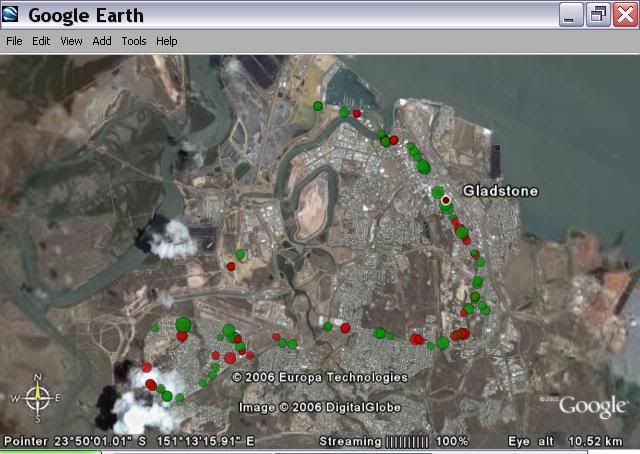Click the Streaming progress bar

pos(407,441)
